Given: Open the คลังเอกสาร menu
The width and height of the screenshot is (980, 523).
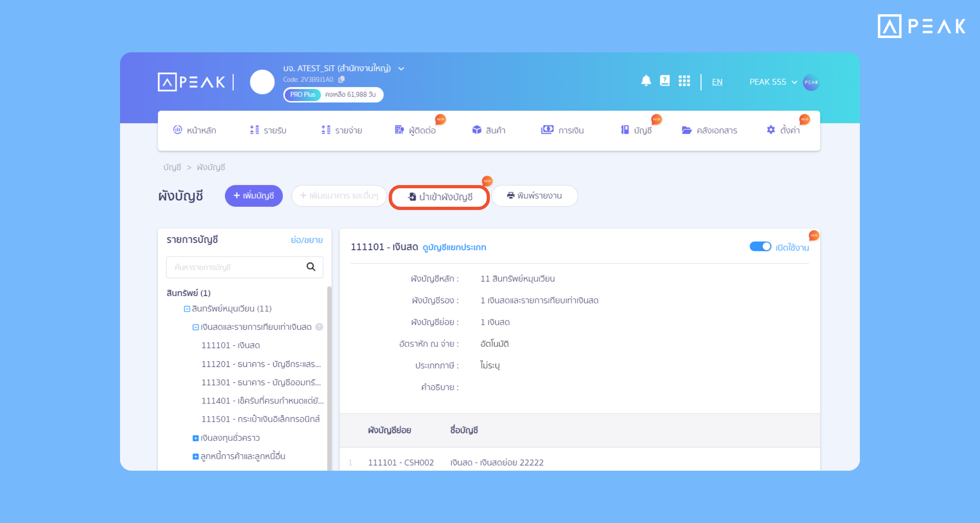Looking at the screenshot, I should (709, 130).
